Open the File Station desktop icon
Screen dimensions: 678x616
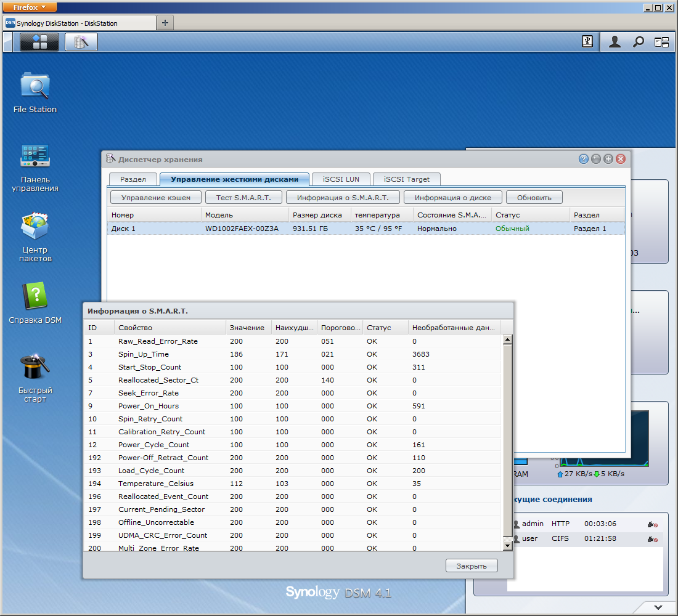click(35, 93)
